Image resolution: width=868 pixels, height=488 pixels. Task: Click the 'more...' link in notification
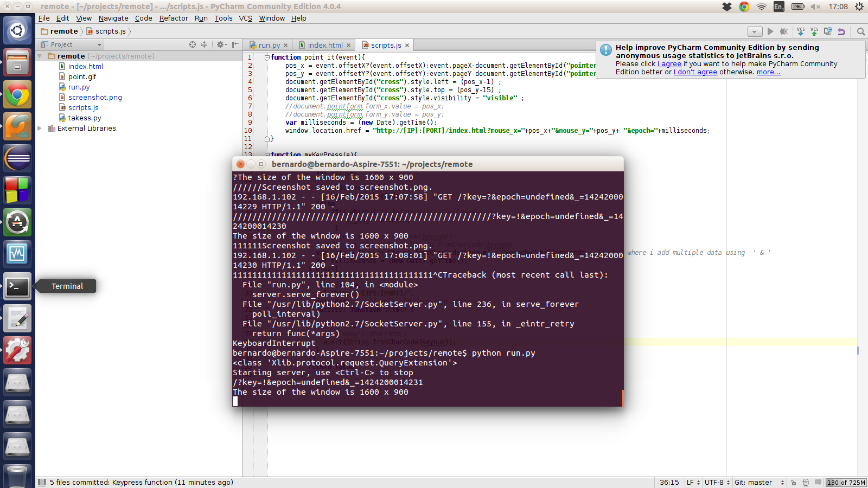click(x=769, y=72)
